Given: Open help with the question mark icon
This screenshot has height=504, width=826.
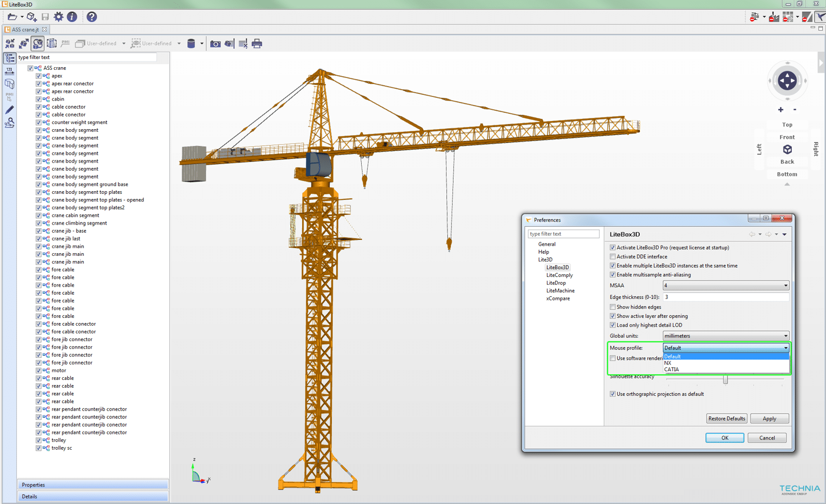Looking at the screenshot, I should pyautogui.click(x=91, y=17).
